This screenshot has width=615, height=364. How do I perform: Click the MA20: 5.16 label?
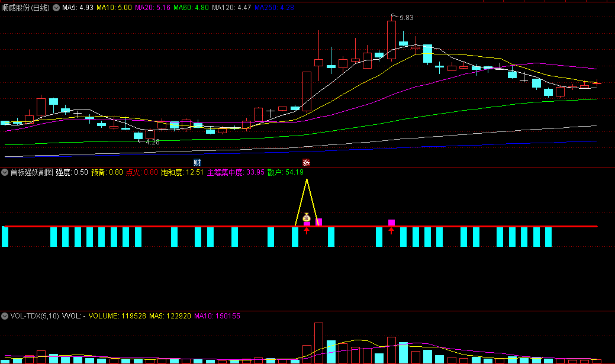click(153, 8)
